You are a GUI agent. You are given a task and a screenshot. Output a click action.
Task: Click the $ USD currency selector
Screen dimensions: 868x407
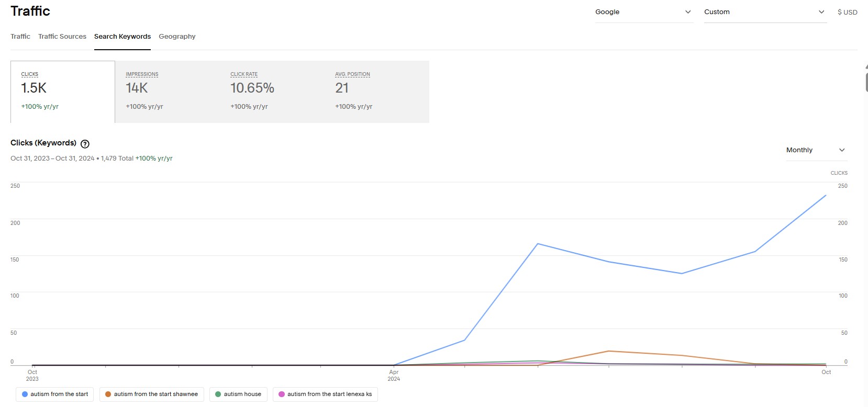pos(847,12)
